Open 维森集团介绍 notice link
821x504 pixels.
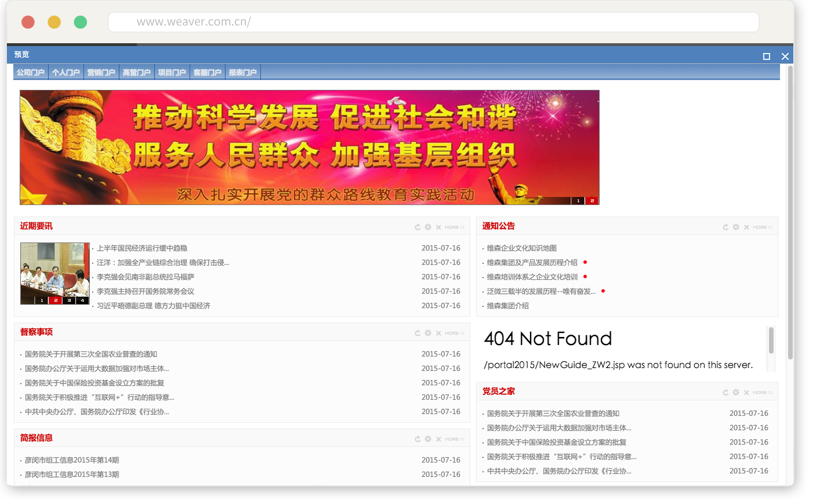pos(508,306)
